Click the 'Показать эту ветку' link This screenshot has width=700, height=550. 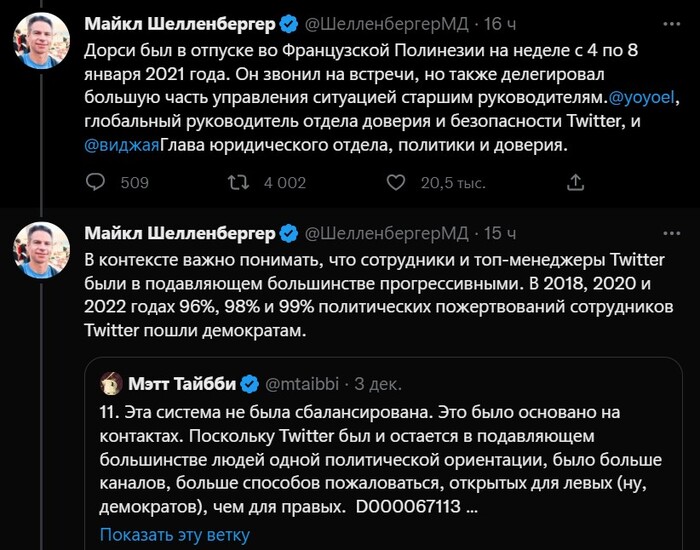pyautogui.click(x=174, y=534)
